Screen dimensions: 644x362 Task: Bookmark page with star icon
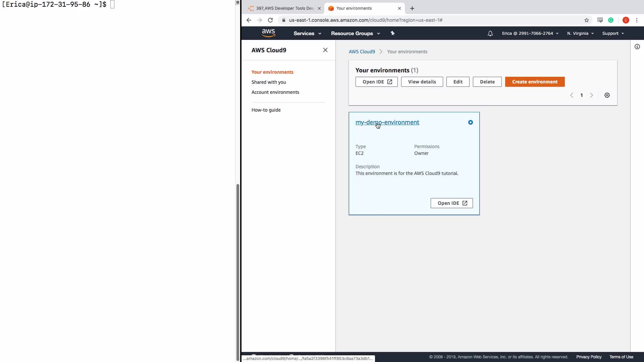(x=586, y=20)
